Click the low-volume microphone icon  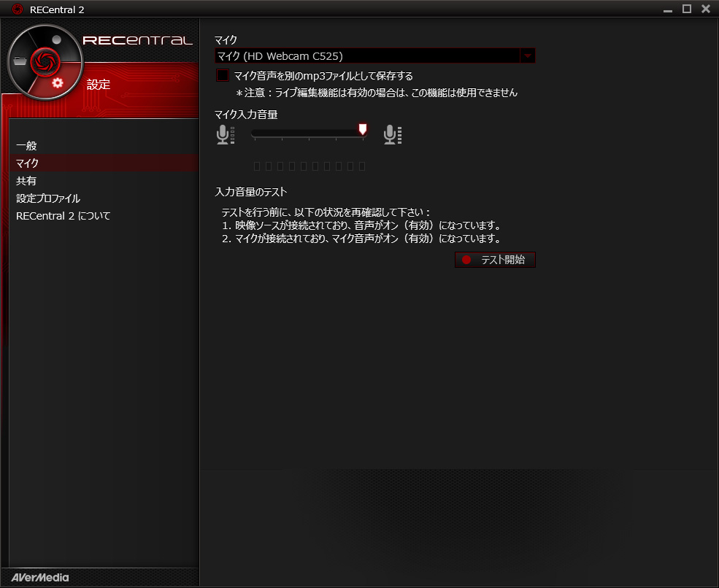pos(225,135)
